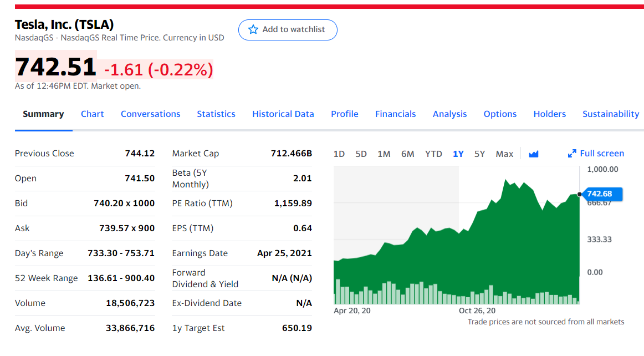Viewport: 644px width, 356px height.
Task: Select the YTD chart range
Action: (x=433, y=154)
